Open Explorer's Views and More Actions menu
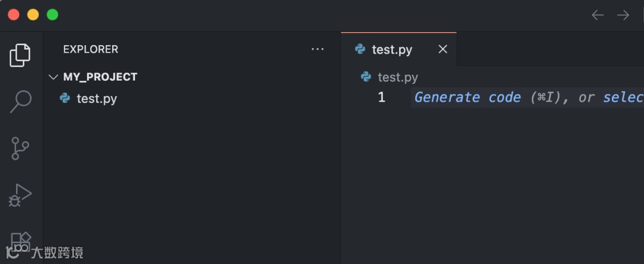 pyautogui.click(x=318, y=49)
